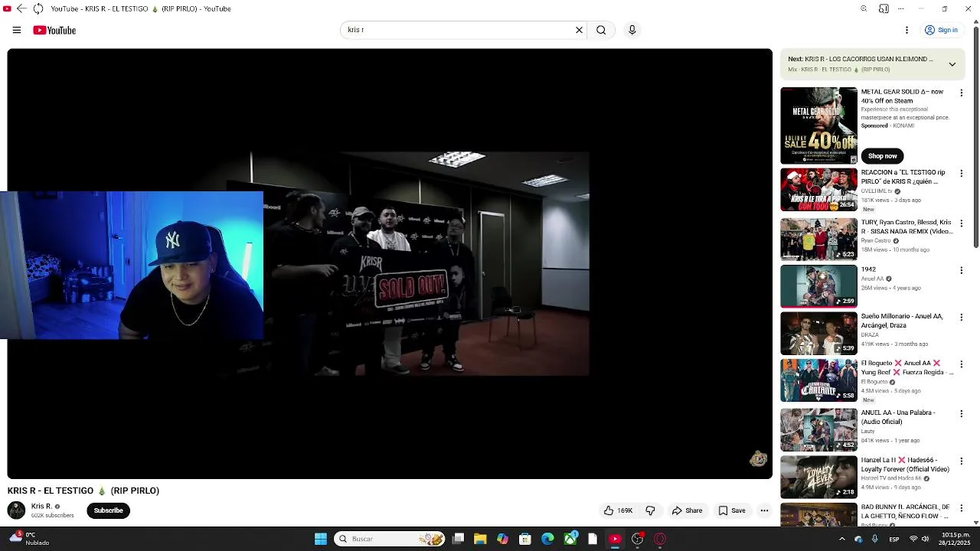The width and height of the screenshot is (980, 551).
Task: Click the Share button
Action: point(687,510)
